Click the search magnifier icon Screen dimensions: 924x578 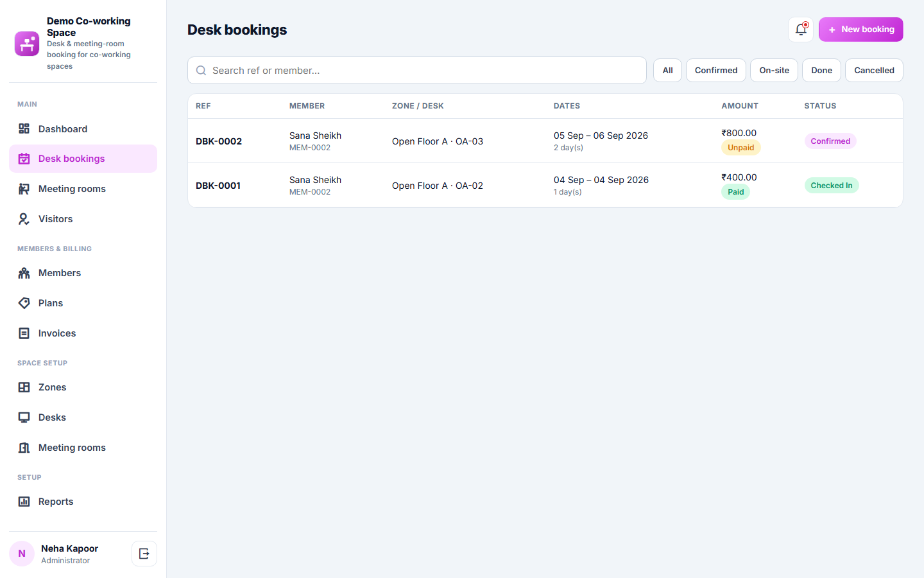click(x=201, y=71)
